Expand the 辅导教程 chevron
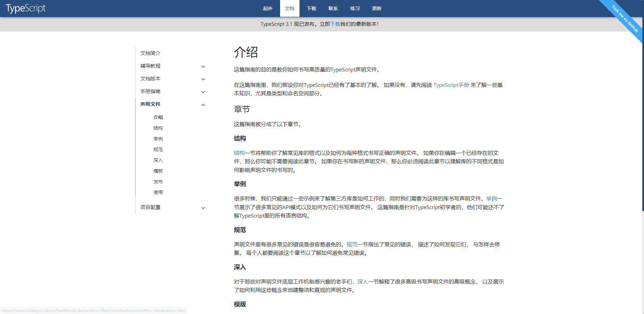644x314 pixels. (x=203, y=66)
